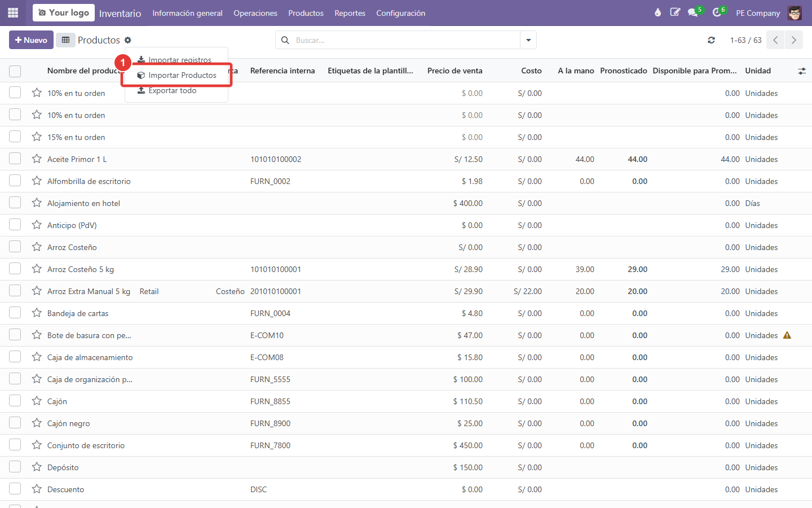The image size is (812, 508).
Task: Check the Alojamiento en hotel row checkbox
Action: click(15, 203)
